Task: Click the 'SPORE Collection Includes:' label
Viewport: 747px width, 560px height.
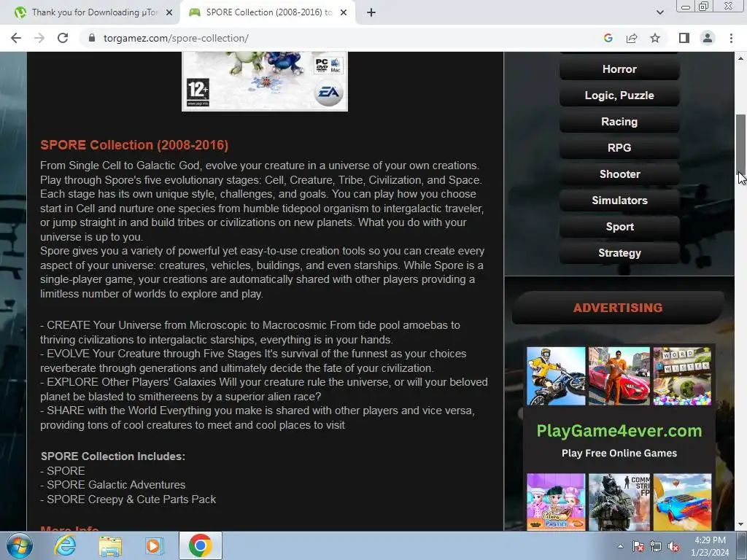Action: (x=113, y=456)
